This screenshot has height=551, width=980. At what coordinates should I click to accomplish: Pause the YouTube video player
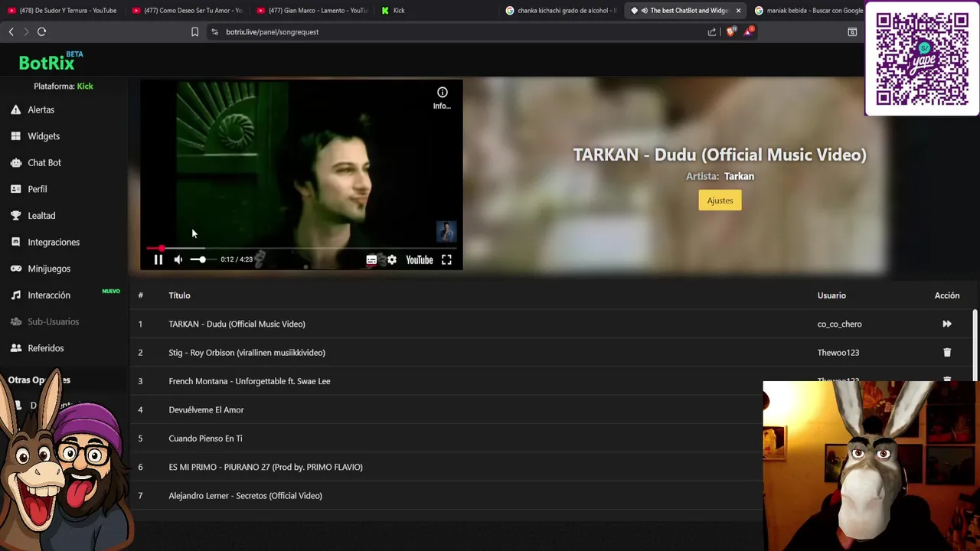pos(158,260)
